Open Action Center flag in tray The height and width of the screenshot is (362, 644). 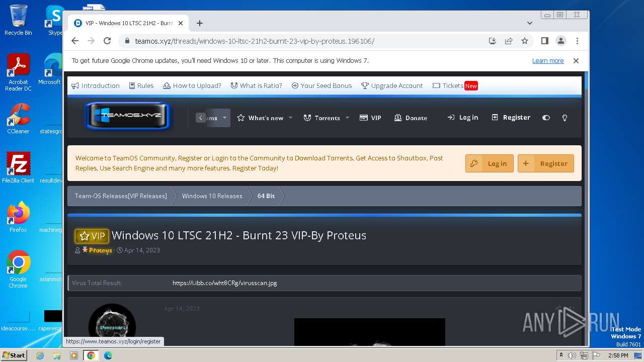596,355
